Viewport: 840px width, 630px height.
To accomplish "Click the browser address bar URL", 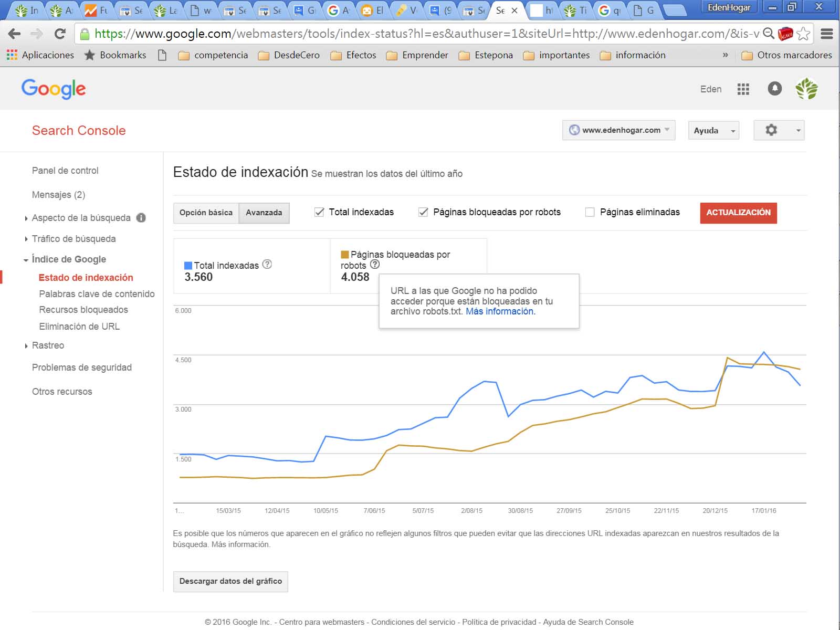I will (426, 34).
